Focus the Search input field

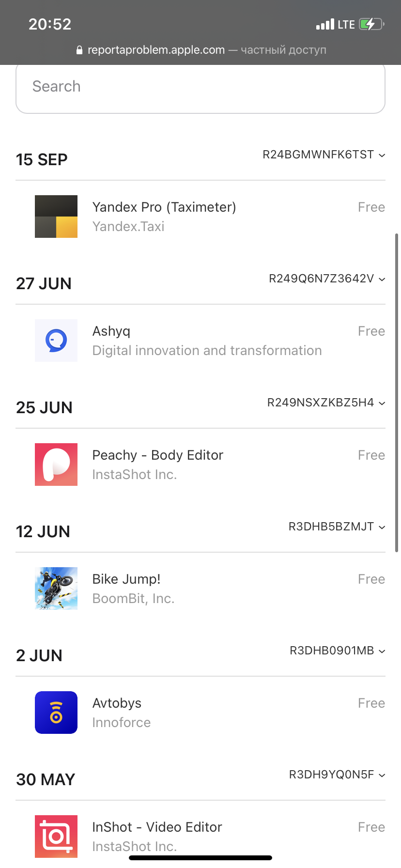(200, 87)
